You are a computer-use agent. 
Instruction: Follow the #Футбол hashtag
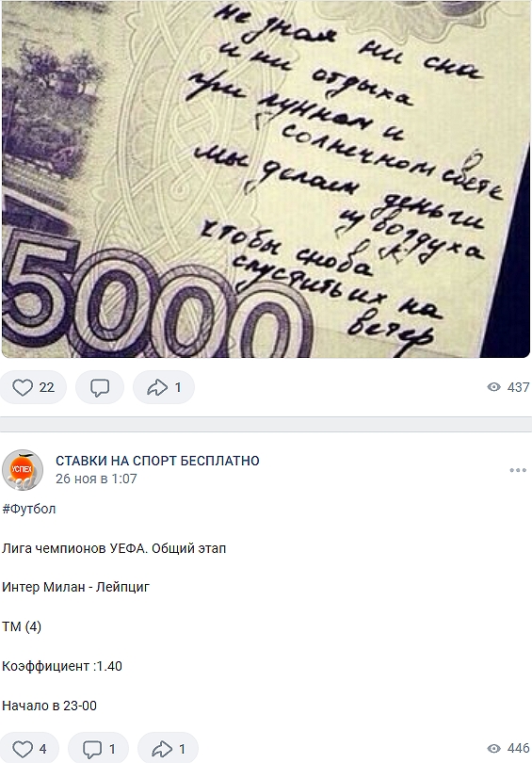coord(28,509)
